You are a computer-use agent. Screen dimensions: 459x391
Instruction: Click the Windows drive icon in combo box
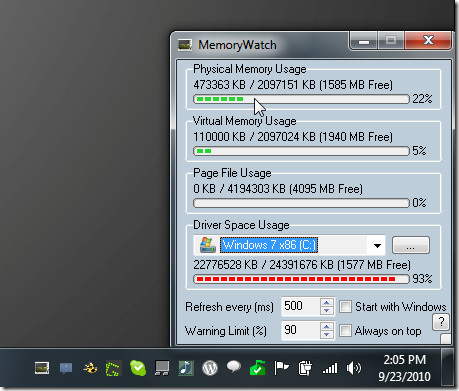coord(208,245)
